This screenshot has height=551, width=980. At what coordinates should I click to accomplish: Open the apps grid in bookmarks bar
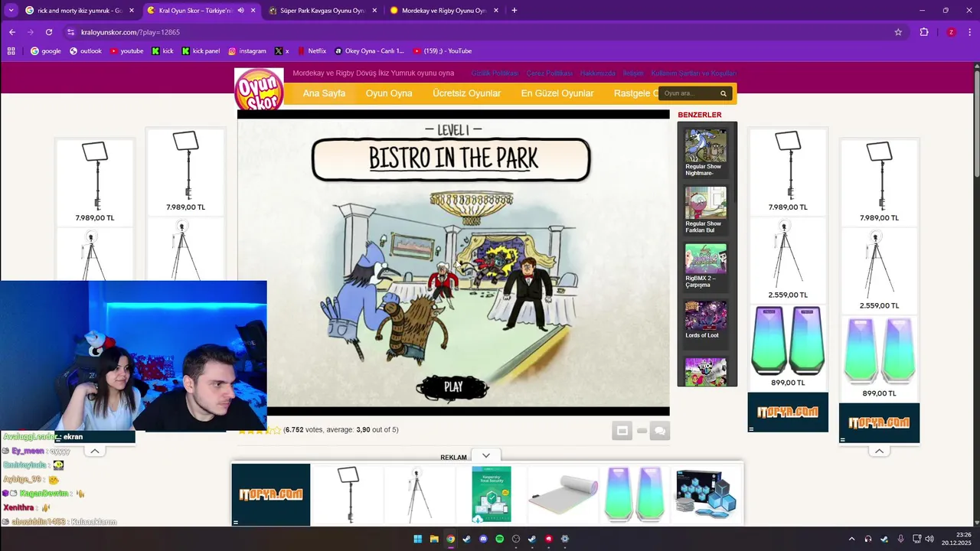(11, 51)
